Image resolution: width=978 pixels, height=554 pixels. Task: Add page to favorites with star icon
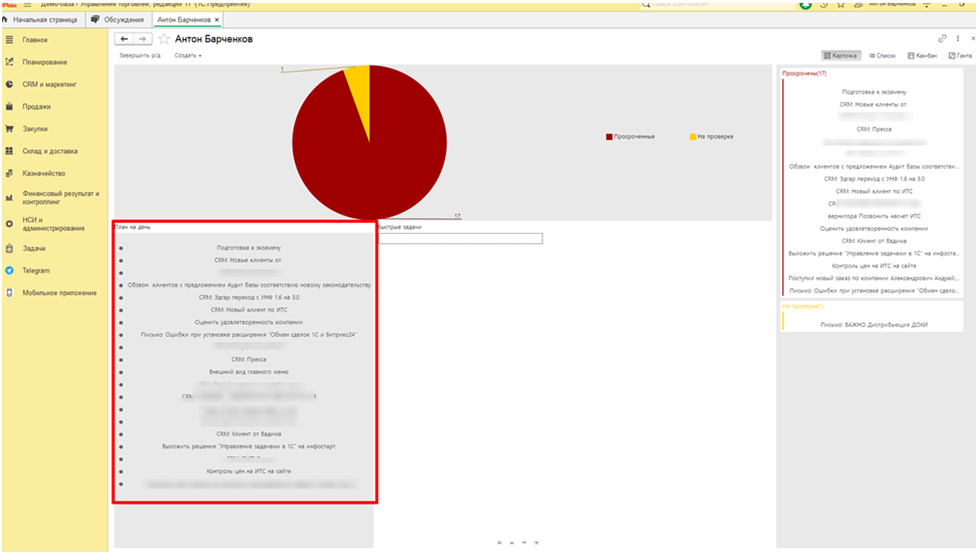[164, 39]
